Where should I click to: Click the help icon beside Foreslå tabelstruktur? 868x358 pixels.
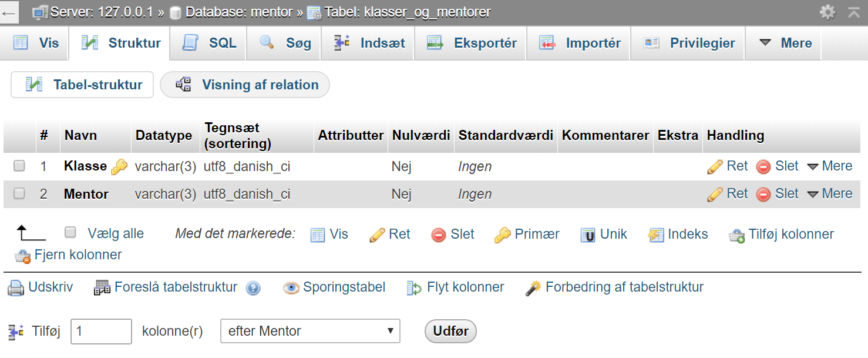pyautogui.click(x=253, y=288)
